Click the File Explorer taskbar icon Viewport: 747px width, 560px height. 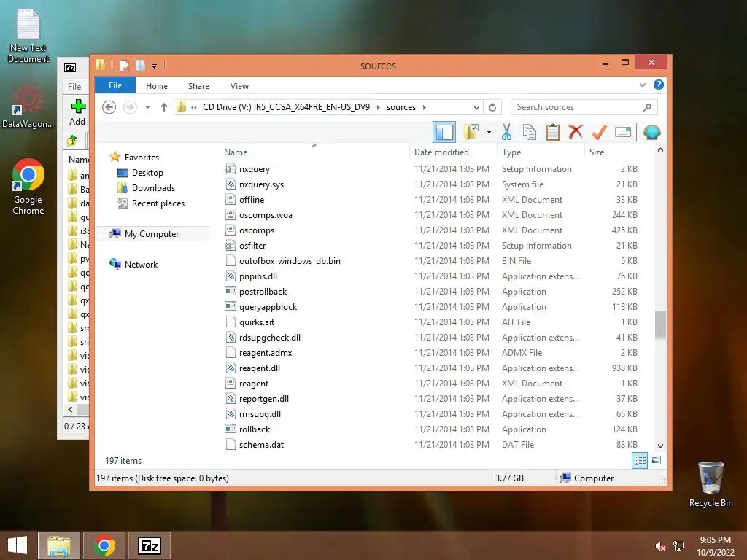(x=59, y=545)
